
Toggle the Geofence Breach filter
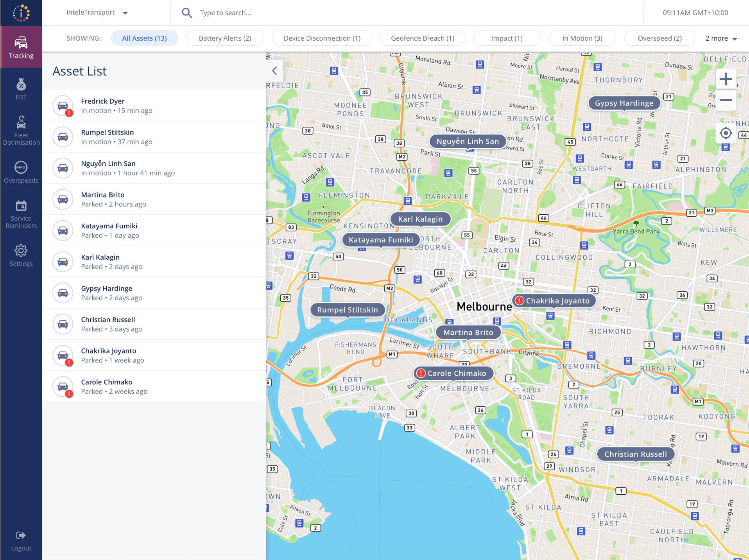point(422,38)
